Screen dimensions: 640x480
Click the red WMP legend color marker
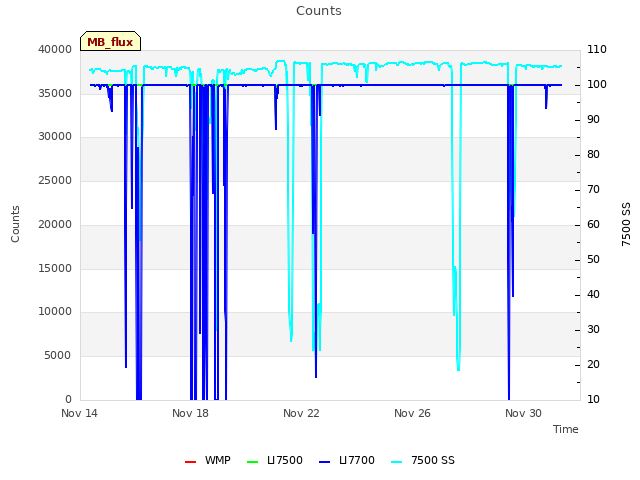coord(190,462)
